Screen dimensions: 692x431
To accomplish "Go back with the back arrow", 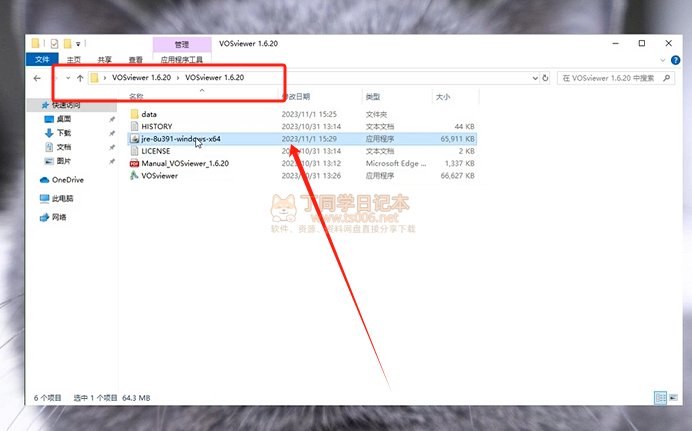I will (x=37, y=78).
